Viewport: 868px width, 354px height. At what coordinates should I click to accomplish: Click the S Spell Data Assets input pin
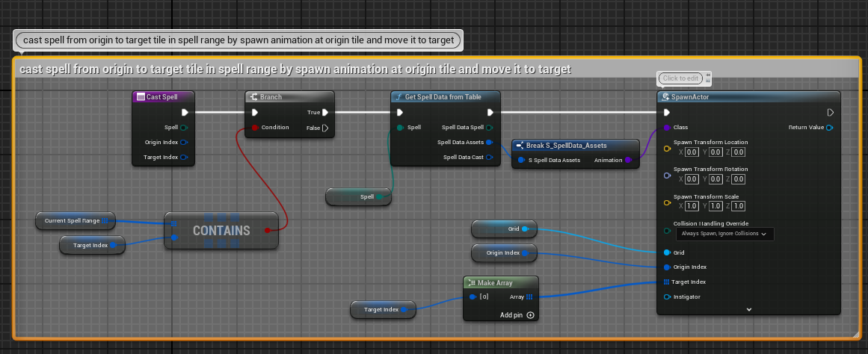521,161
